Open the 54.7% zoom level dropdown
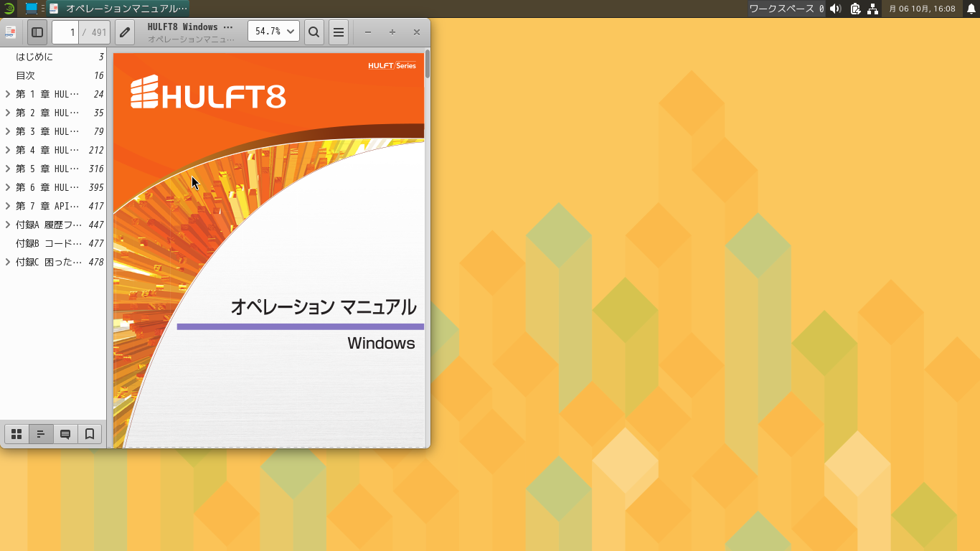Screen dimensions: 980x551 click(273, 31)
